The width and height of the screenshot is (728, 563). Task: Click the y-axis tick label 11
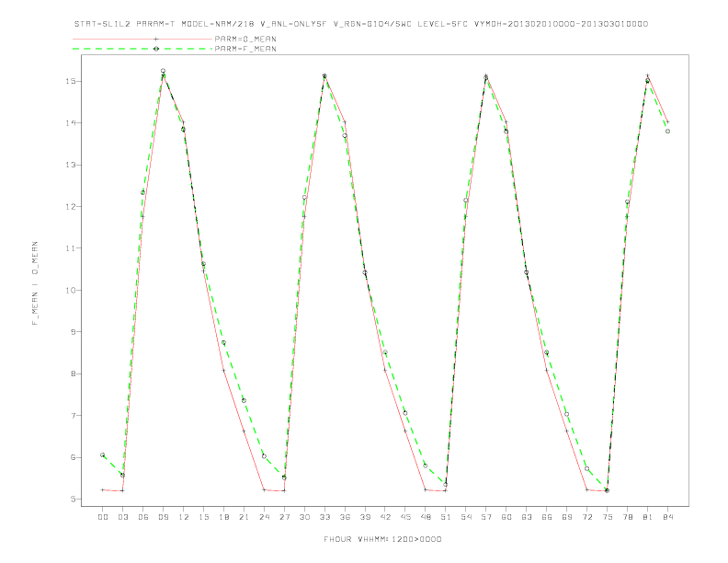(71, 248)
